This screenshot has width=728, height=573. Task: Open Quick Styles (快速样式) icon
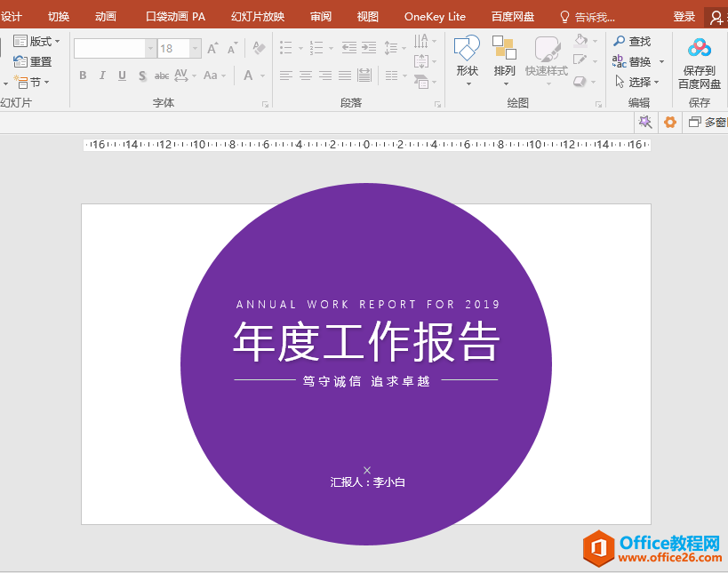point(547,49)
